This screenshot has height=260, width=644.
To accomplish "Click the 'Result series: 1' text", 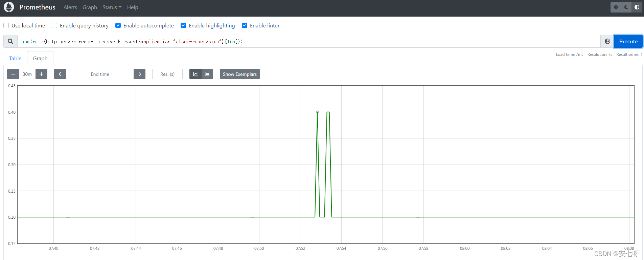I will point(629,55).
